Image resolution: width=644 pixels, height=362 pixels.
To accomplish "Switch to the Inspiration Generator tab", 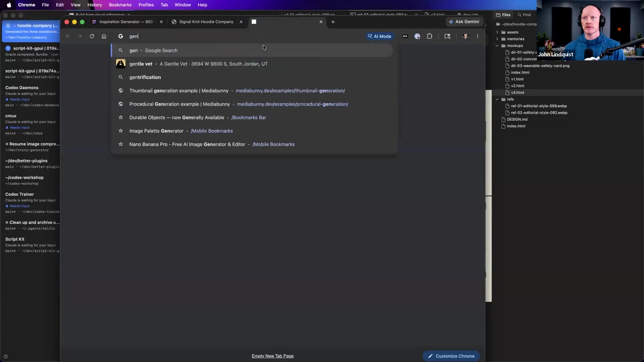I will tap(126, 22).
